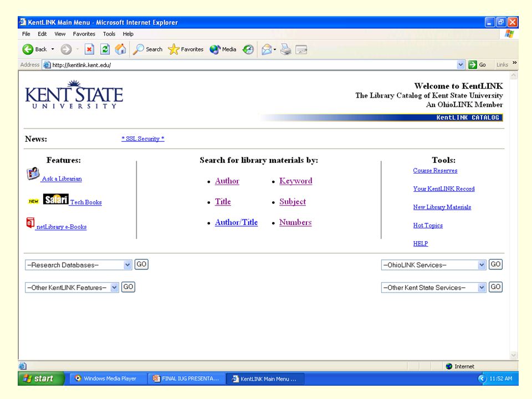
Task: Search by Keyword link
Action: [x=295, y=181]
